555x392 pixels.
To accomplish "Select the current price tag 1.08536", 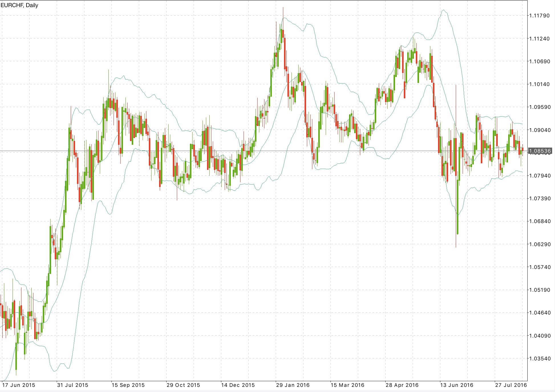I will [x=540, y=151].
